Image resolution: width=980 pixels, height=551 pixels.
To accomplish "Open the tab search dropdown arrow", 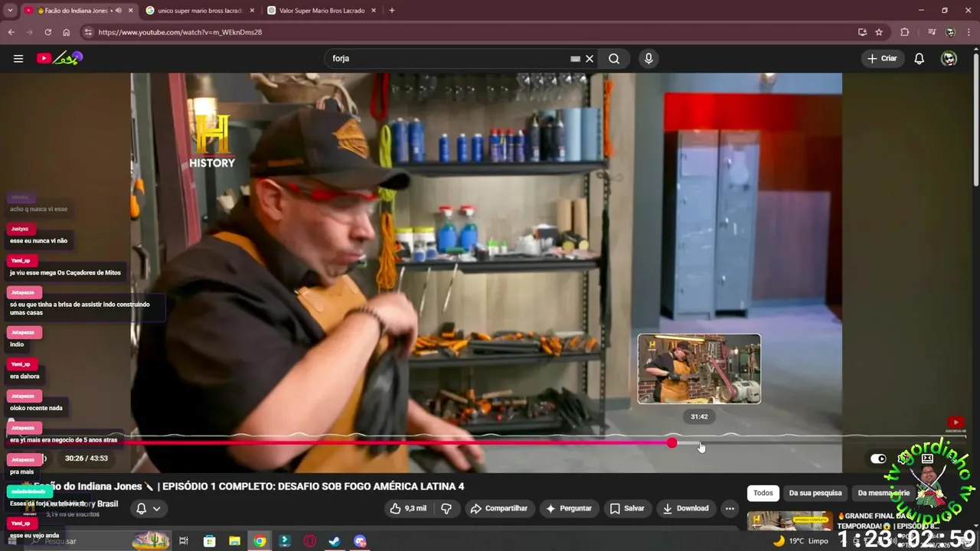I will pos(10,11).
